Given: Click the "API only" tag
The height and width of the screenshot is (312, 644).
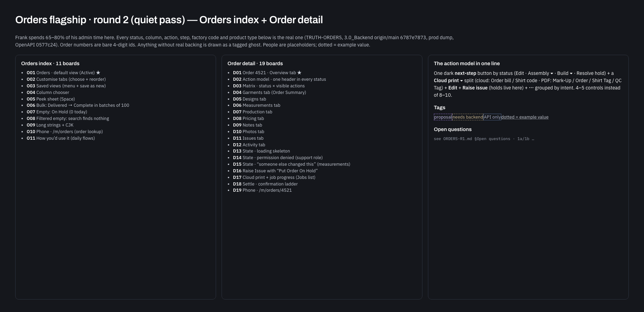Looking at the screenshot, I should click(x=492, y=117).
